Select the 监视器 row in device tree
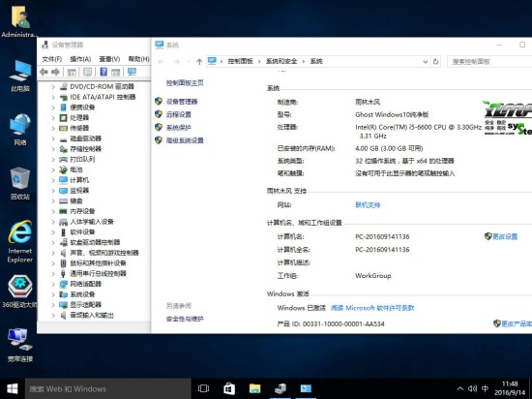The image size is (532, 399). [79, 190]
